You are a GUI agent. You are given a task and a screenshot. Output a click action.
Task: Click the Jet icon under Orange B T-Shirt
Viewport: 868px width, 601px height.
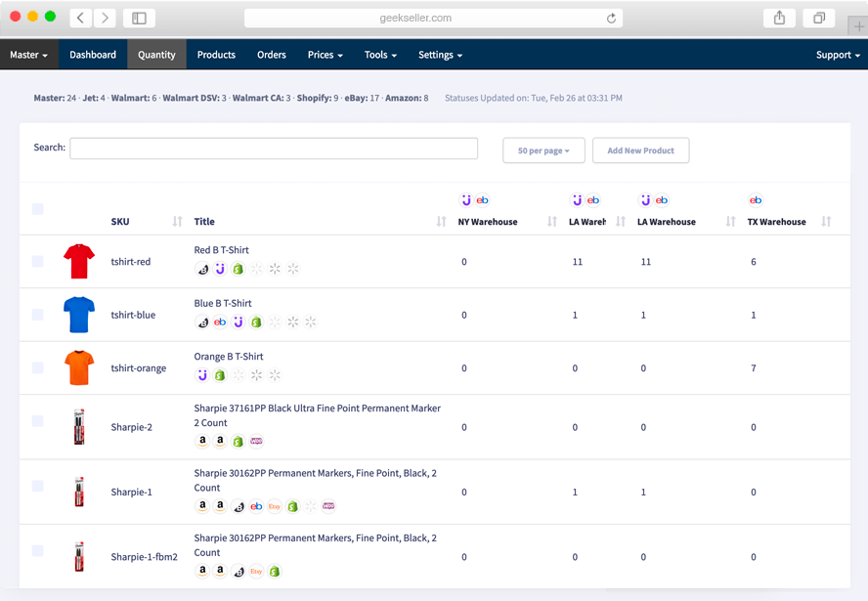point(202,375)
